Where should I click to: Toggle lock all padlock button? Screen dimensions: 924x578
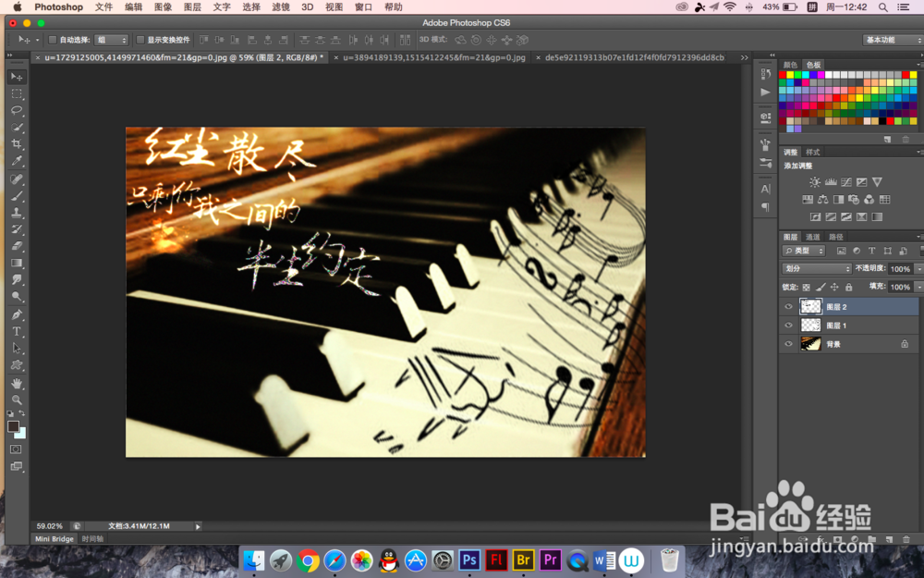848,288
